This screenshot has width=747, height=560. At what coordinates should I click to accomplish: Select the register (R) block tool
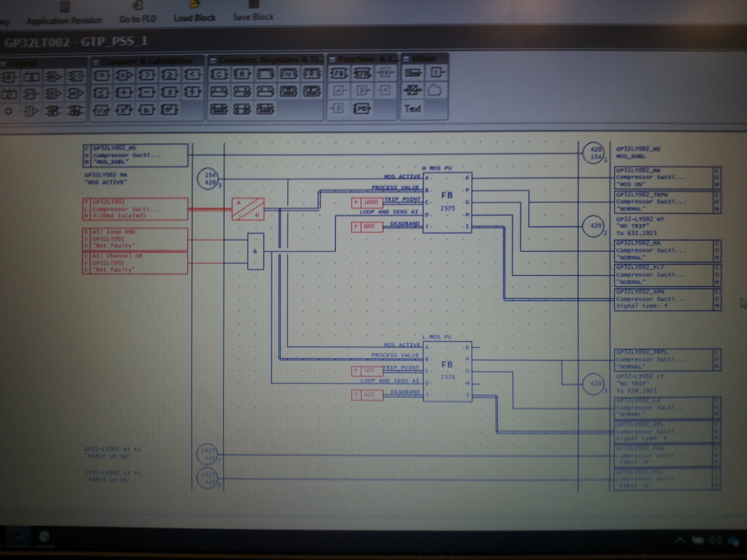pos(242,74)
